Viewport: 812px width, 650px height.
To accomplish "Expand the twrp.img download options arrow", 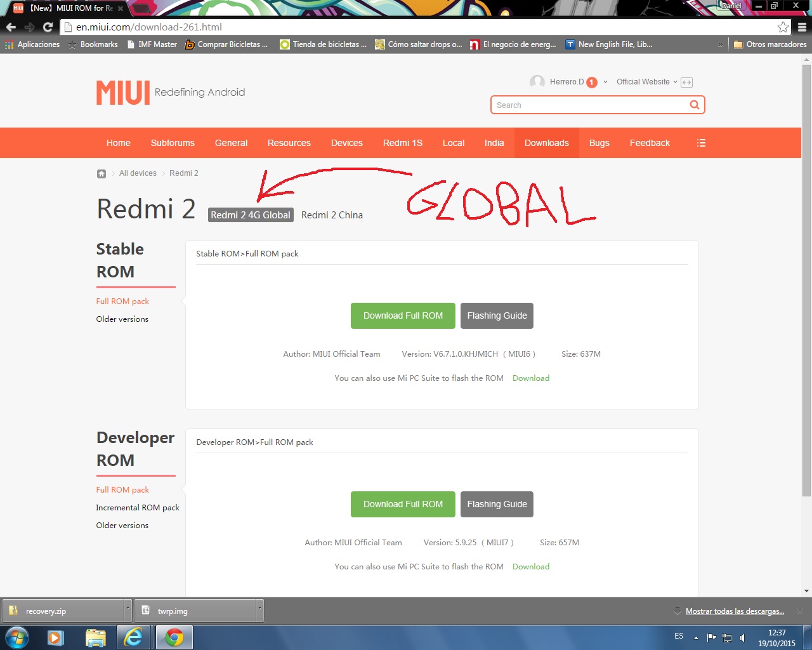I will point(259,610).
